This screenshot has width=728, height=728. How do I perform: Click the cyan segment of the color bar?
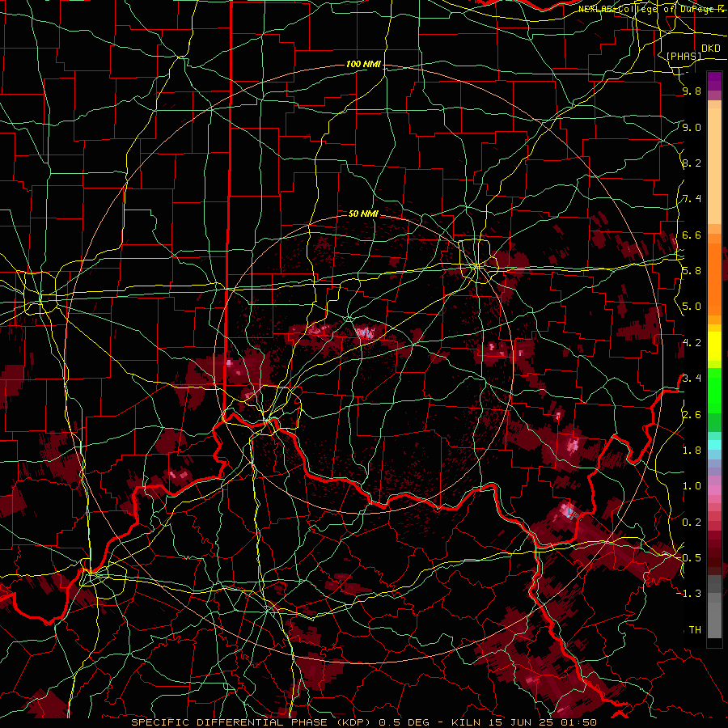[714, 445]
